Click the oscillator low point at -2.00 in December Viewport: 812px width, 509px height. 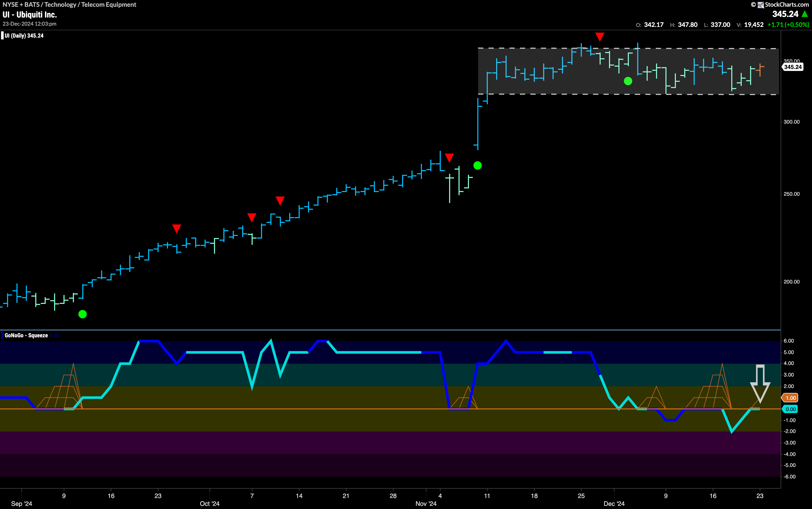click(731, 431)
